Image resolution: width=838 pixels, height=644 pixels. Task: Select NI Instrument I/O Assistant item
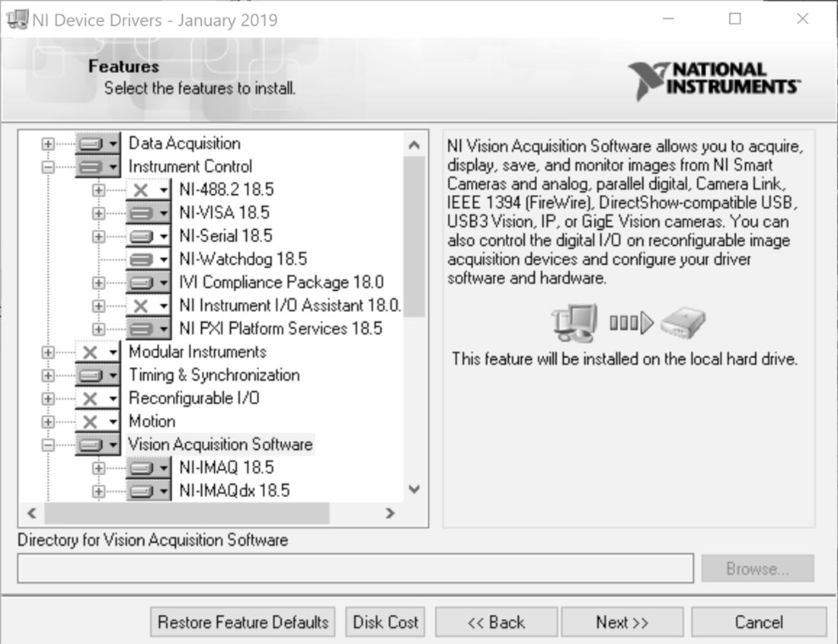[289, 306]
